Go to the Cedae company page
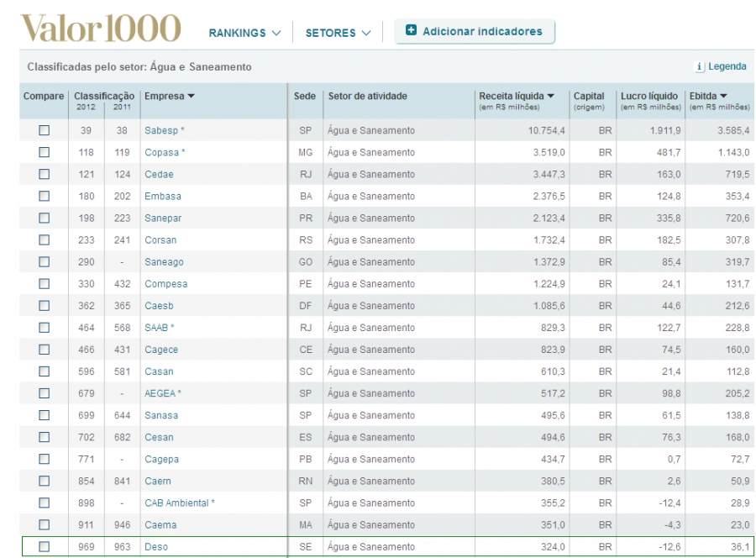The image size is (756, 558). [x=159, y=174]
